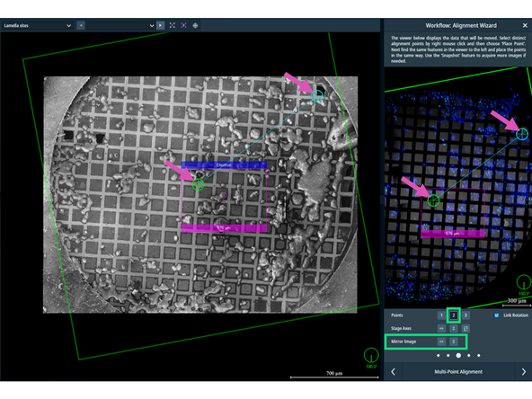This screenshot has width=532, height=399.
Task: Mirror Image horizontally
Action: [441, 341]
